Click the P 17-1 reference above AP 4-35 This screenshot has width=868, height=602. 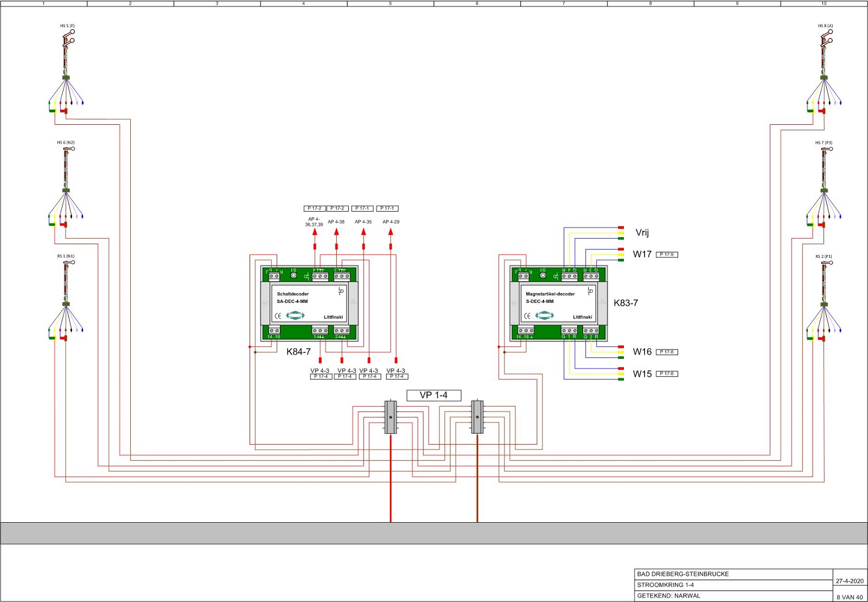[x=362, y=208]
